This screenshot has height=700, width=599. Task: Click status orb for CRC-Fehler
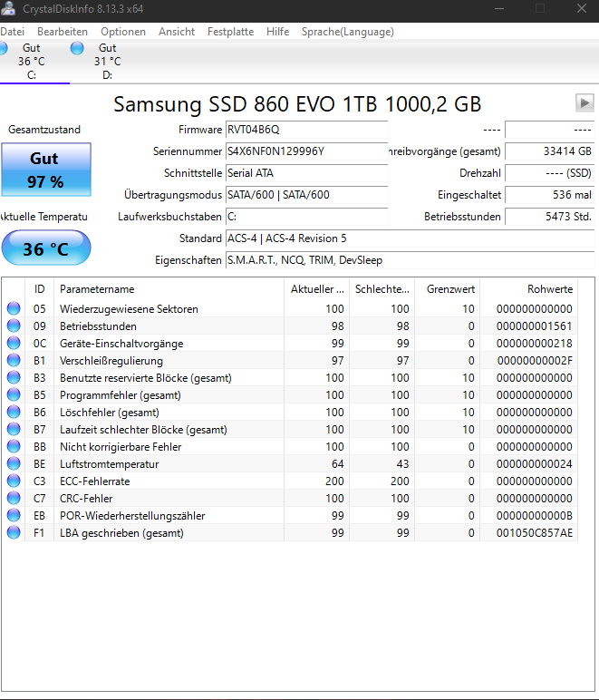point(14,498)
